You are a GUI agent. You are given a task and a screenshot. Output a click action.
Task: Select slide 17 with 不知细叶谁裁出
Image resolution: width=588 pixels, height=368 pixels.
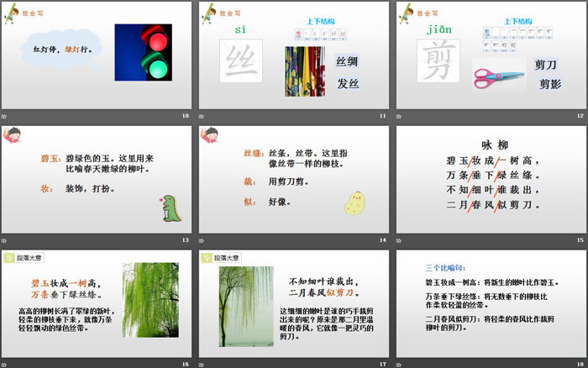[294, 304]
